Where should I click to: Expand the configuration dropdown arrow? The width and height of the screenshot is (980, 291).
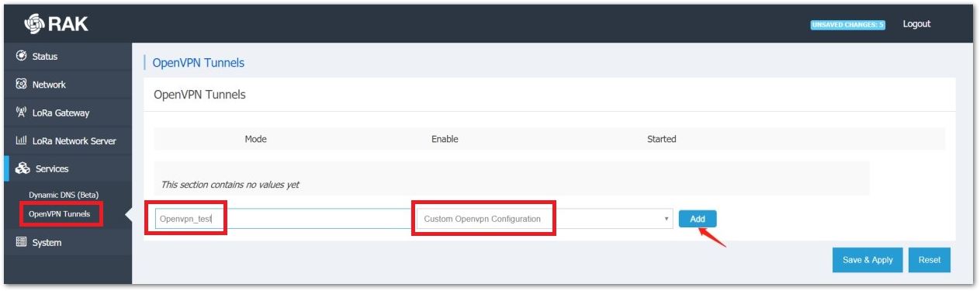pos(667,220)
